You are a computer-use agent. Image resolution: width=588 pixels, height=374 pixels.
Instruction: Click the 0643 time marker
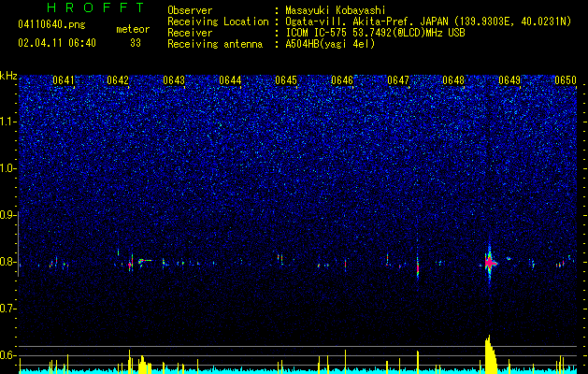[174, 80]
